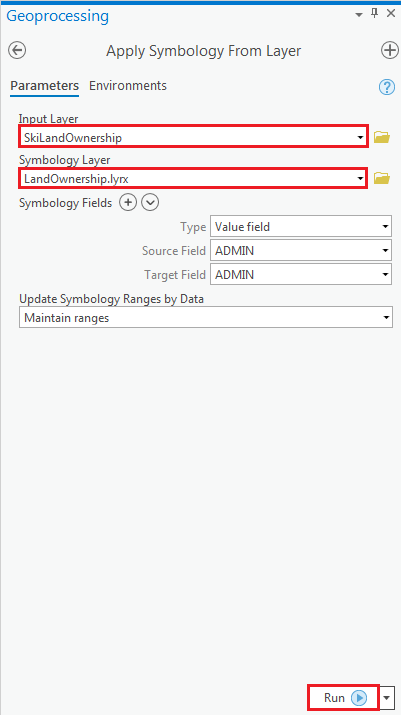401x715 pixels.
Task: Close the Geoprocessing pane
Action: point(391,14)
